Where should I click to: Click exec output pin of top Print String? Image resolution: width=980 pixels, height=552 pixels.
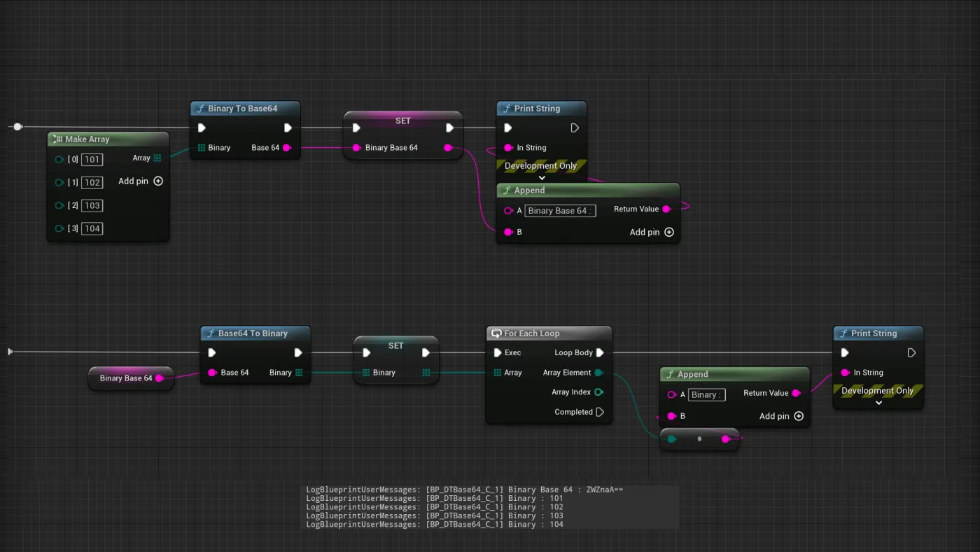click(575, 127)
